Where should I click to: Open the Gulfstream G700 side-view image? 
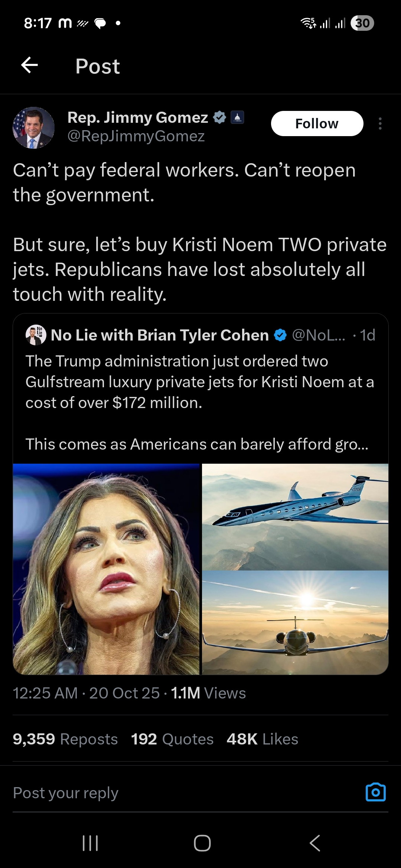[295, 516]
